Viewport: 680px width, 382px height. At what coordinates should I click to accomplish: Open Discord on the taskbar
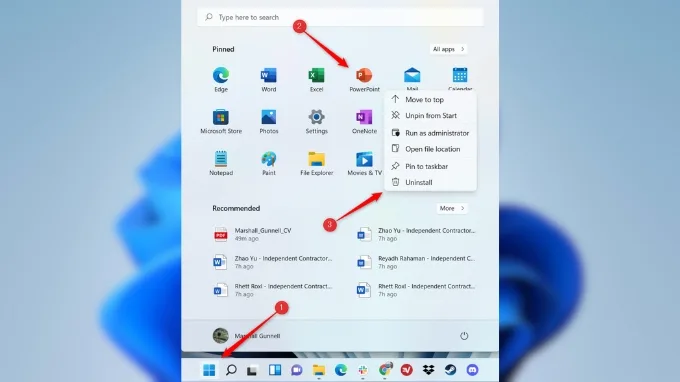[472, 370]
